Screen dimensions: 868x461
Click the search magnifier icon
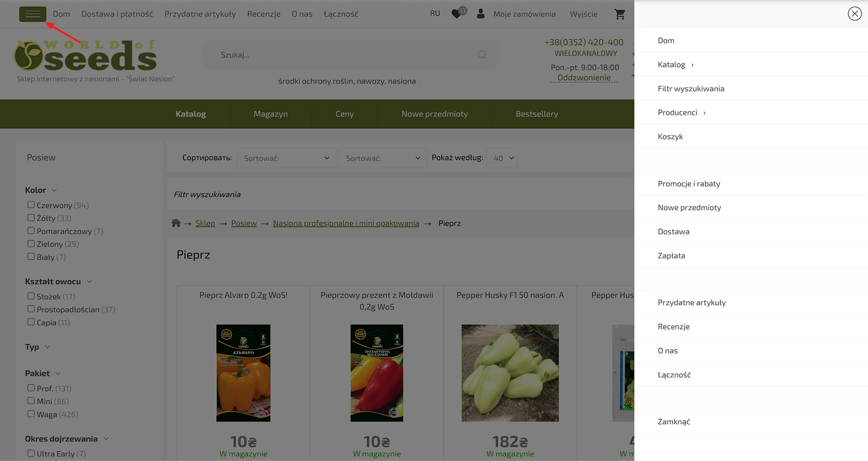[x=482, y=55]
